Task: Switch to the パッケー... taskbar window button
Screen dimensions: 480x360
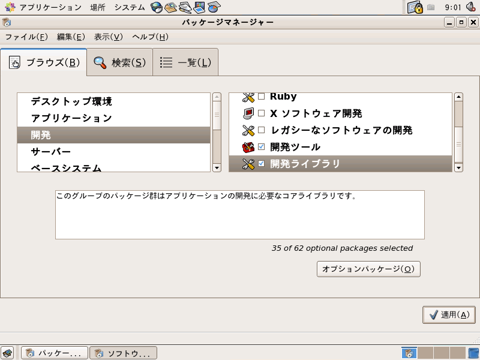Action: click(x=54, y=353)
